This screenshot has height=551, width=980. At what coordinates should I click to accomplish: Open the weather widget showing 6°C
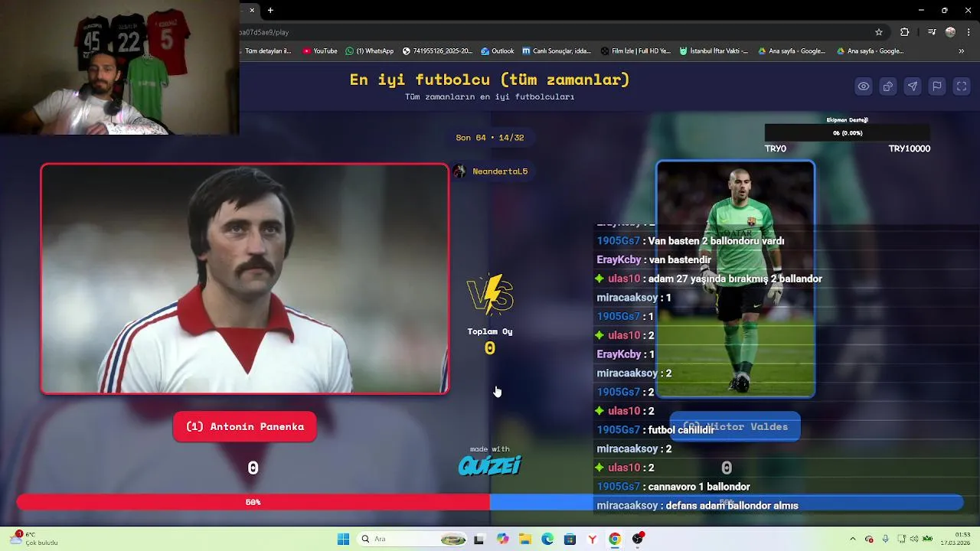pyautogui.click(x=34, y=538)
